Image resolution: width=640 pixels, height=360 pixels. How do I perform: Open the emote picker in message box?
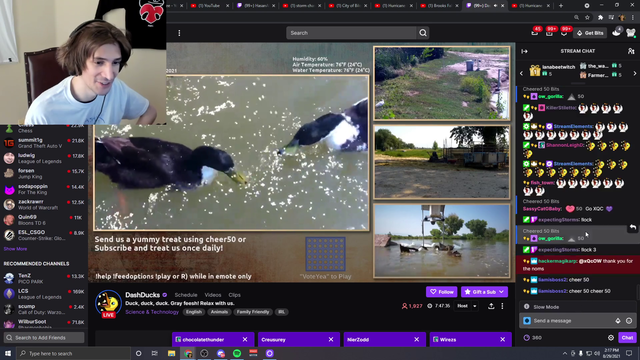click(x=629, y=321)
